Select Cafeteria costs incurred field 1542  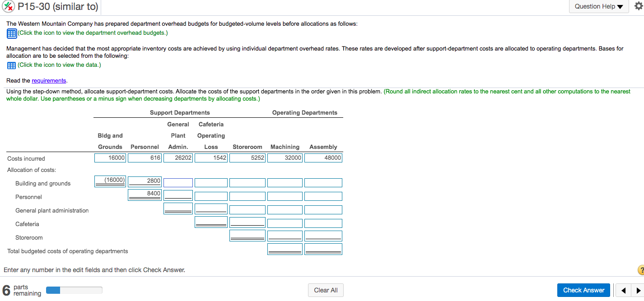(x=211, y=158)
